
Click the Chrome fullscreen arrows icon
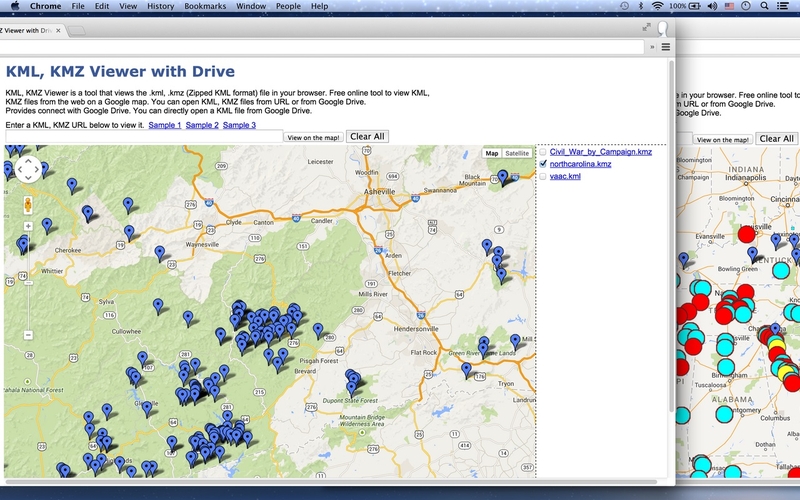pos(646,27)
